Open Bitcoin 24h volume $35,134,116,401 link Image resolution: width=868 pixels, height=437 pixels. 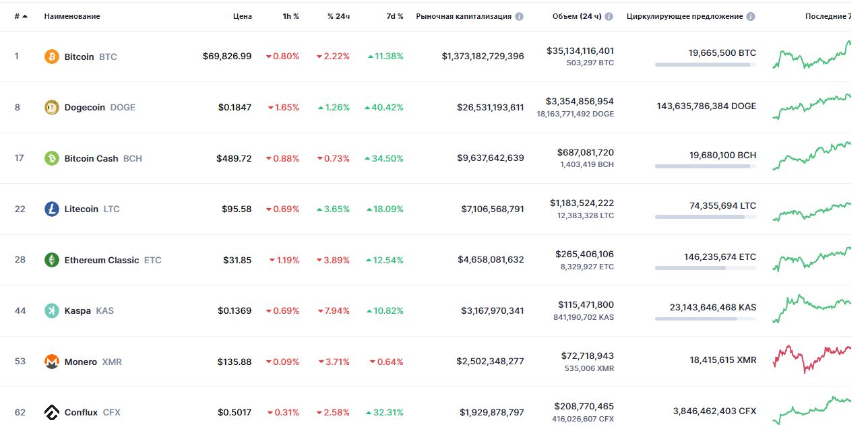580,51
